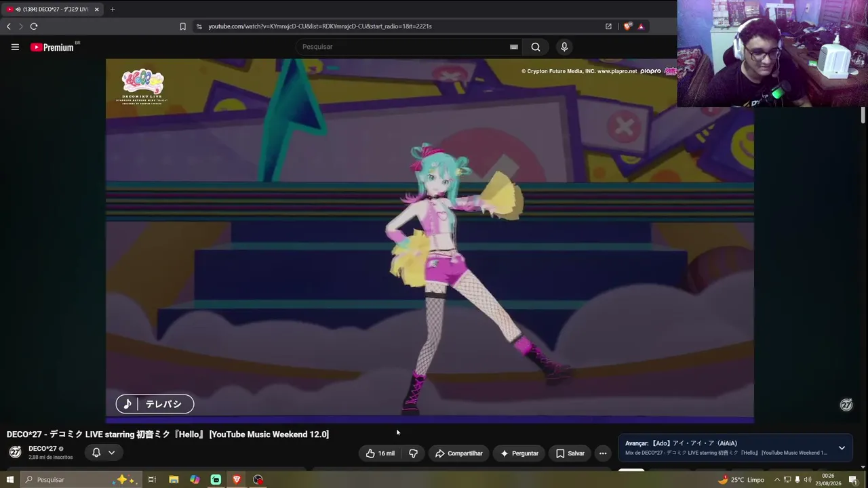Open Brave Shields lion icon
Viewport: 868px width, 488px height.
(x=628, y=26)
